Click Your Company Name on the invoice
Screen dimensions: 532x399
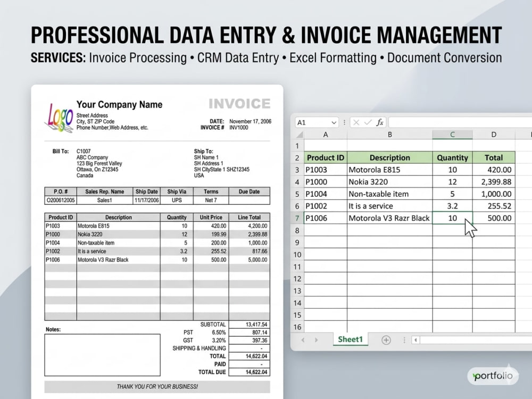(119, 104)
